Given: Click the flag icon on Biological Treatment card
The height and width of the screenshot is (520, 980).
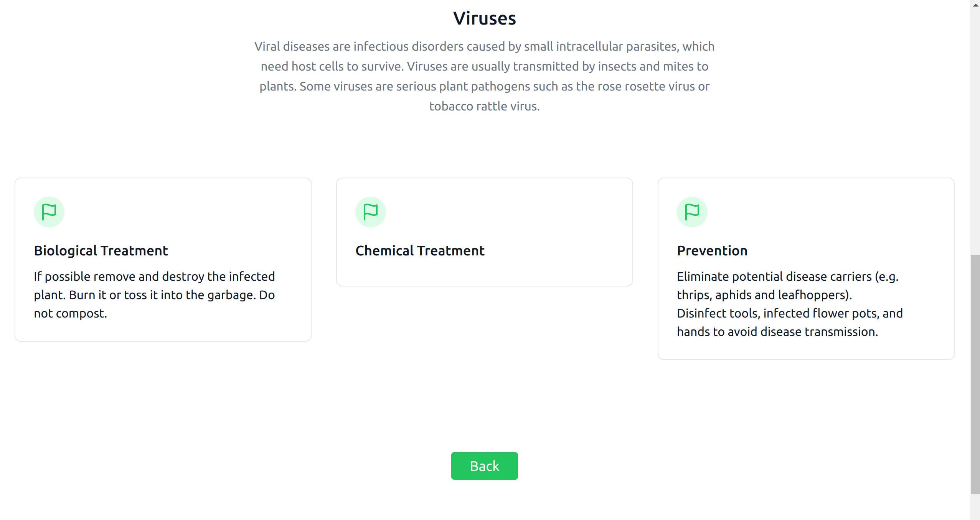Looking at the screenshot, I should point(49,211).
